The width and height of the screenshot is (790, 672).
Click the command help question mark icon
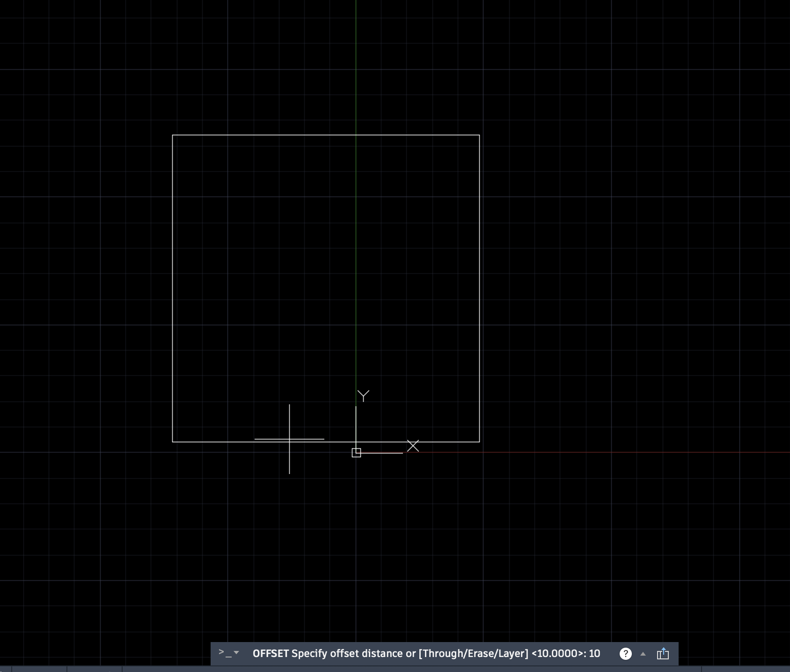(625, 654)
